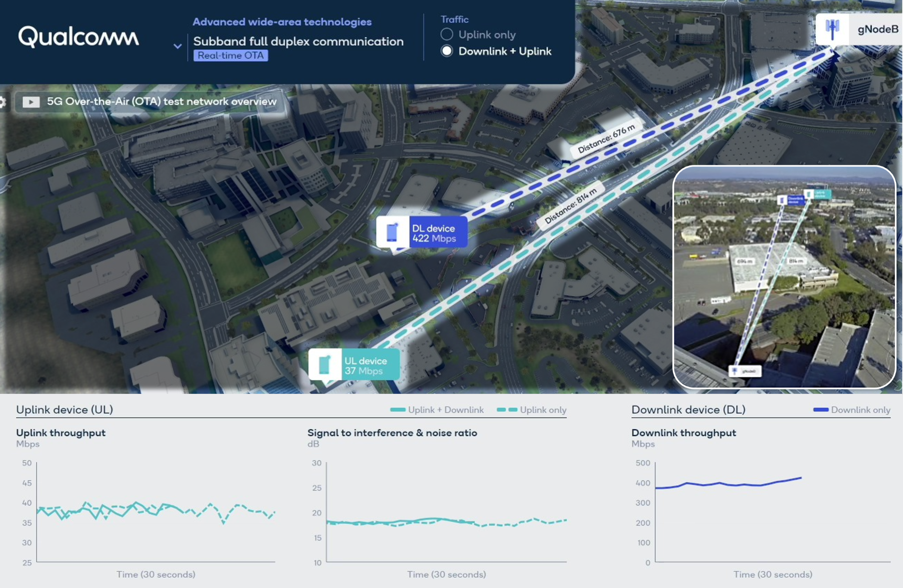
Task: Open the Advanced wide-area technologies heading
Action: (x=282, y=22)
